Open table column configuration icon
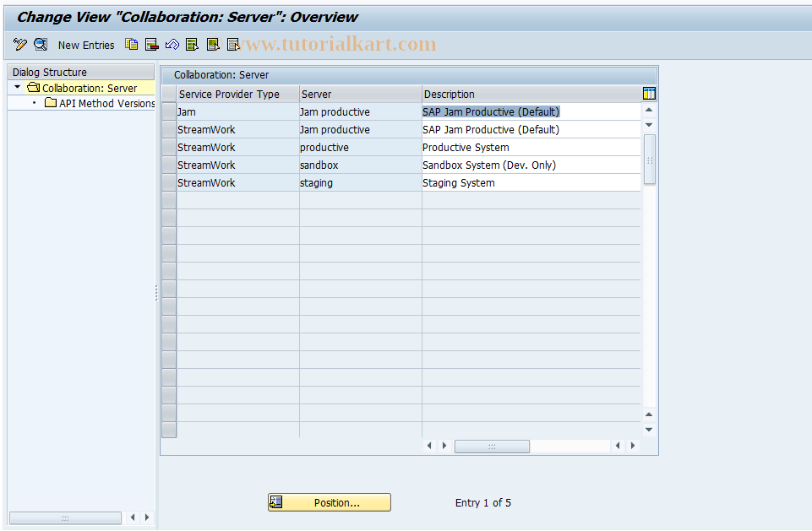This screenshot has width=812, height=531. 649,94
